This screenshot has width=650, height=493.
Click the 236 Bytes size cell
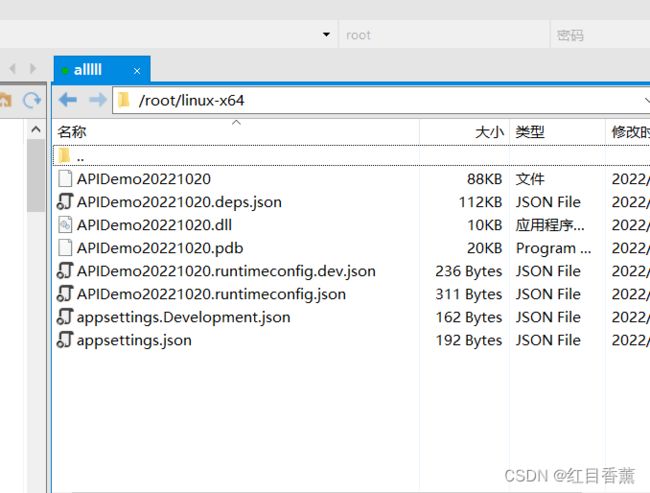point(469,271)
